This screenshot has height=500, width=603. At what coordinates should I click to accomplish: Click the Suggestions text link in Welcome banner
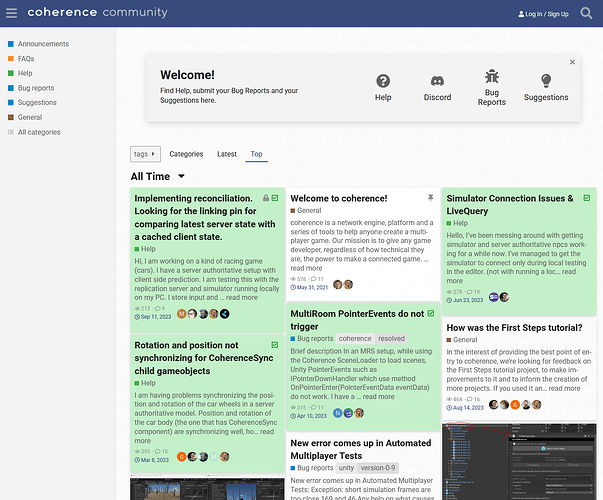pyautogui.click(x=546, y=97)
